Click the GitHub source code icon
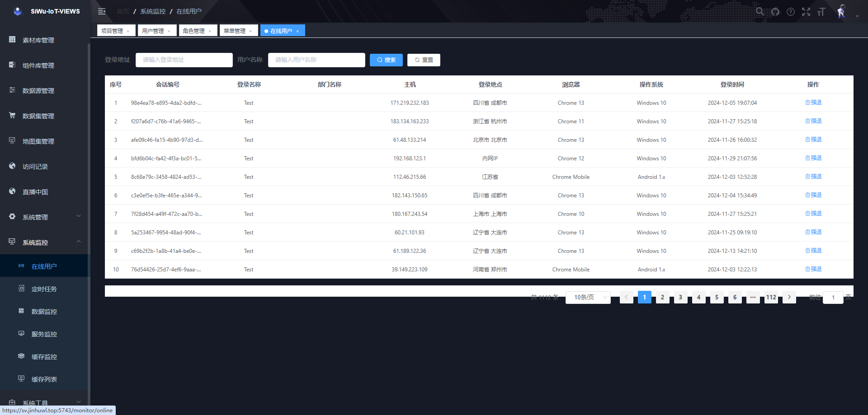Screen dimensions: 868x415 (775, 12)
